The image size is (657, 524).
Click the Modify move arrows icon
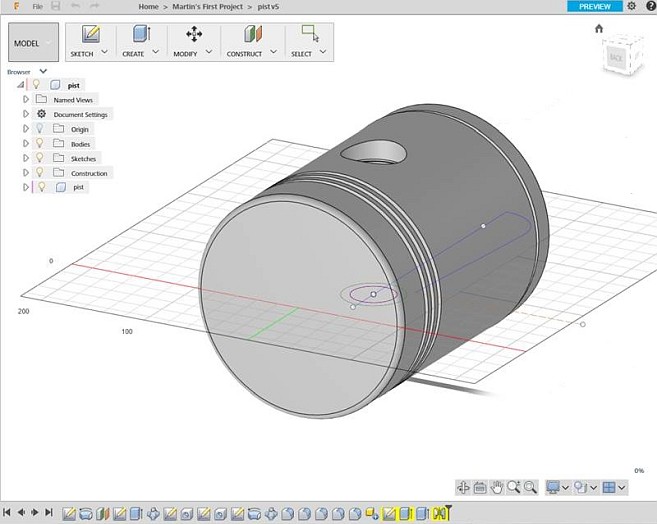point(193,35)
